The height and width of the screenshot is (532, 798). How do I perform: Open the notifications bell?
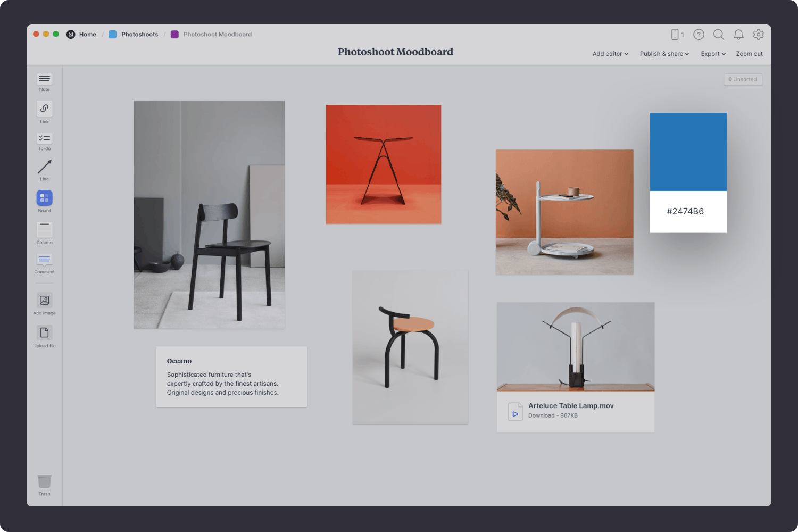[x=738, y=35]
